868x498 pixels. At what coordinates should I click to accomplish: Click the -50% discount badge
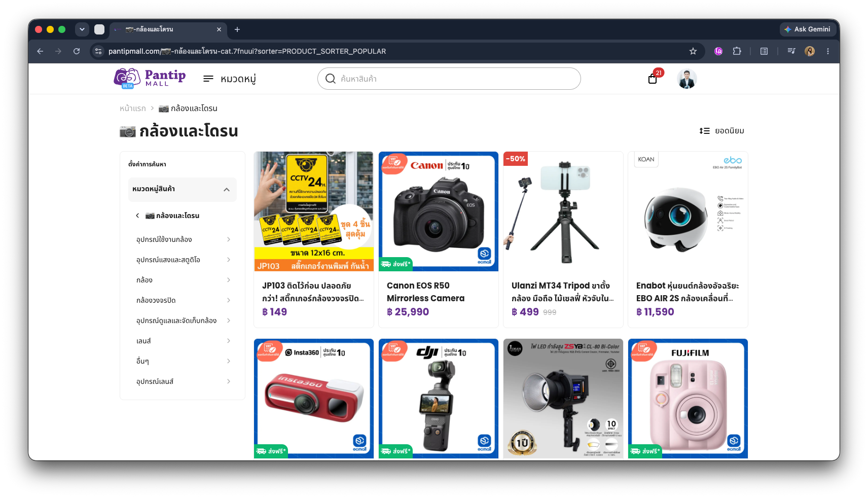pos(516,159)
